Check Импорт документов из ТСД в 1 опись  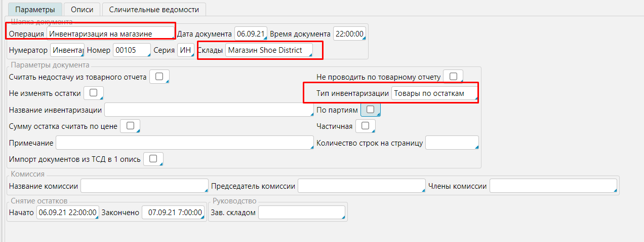click(153, 159)
